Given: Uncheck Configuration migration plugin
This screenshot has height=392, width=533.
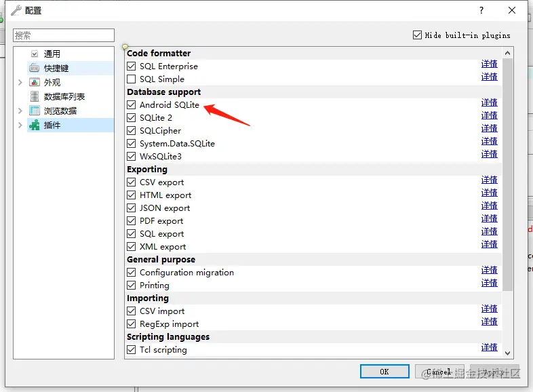Looking at the screenshot, I should pos(131,273).
